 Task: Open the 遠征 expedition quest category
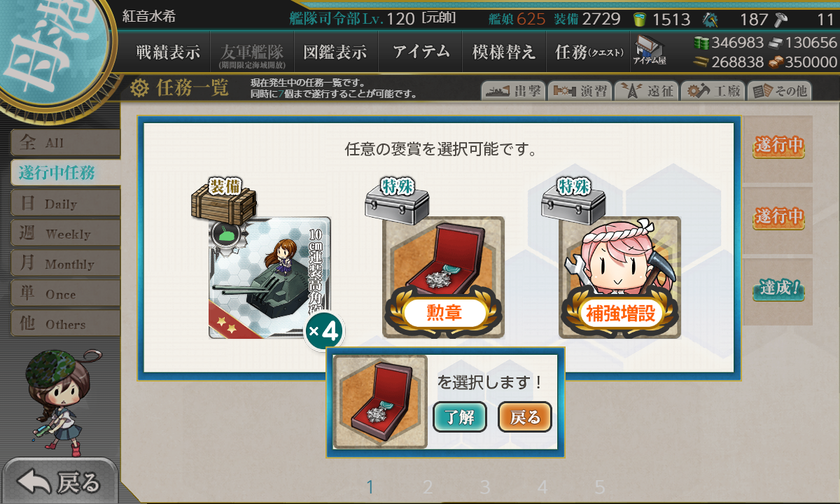tap(646, 90)
